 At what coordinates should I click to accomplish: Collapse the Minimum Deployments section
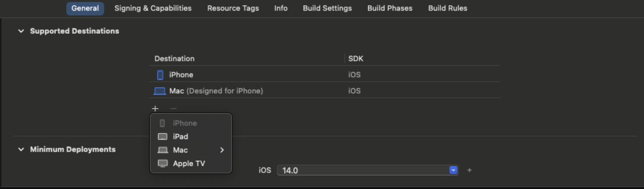[21, 150]
